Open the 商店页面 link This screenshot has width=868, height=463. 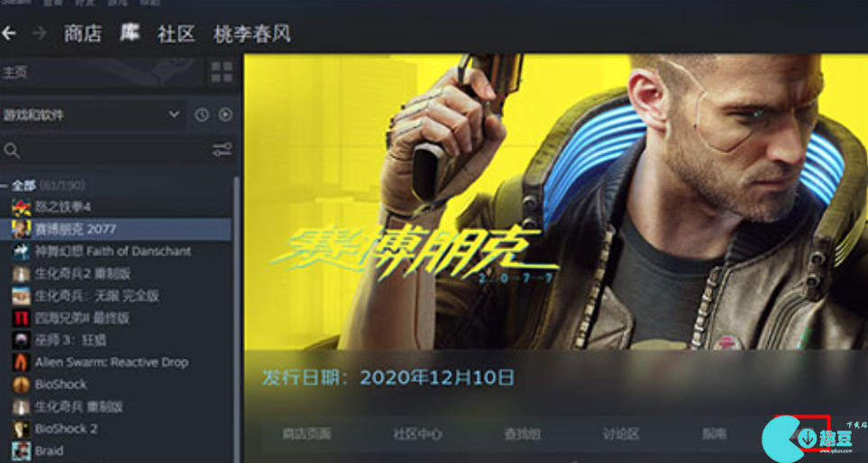306,434
